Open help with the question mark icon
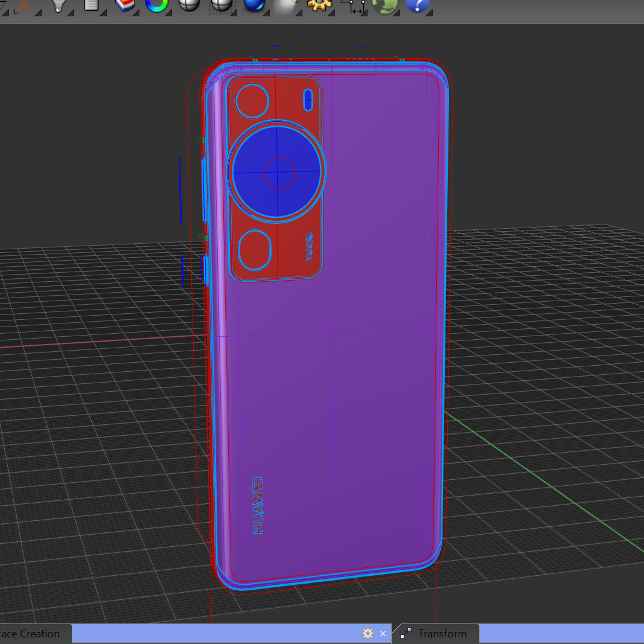 (417, 5)
